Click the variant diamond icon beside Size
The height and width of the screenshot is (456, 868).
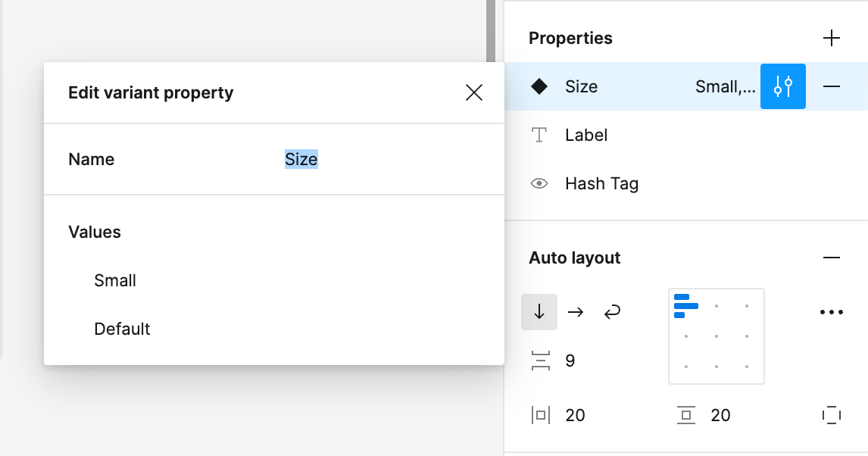[539, 86]
